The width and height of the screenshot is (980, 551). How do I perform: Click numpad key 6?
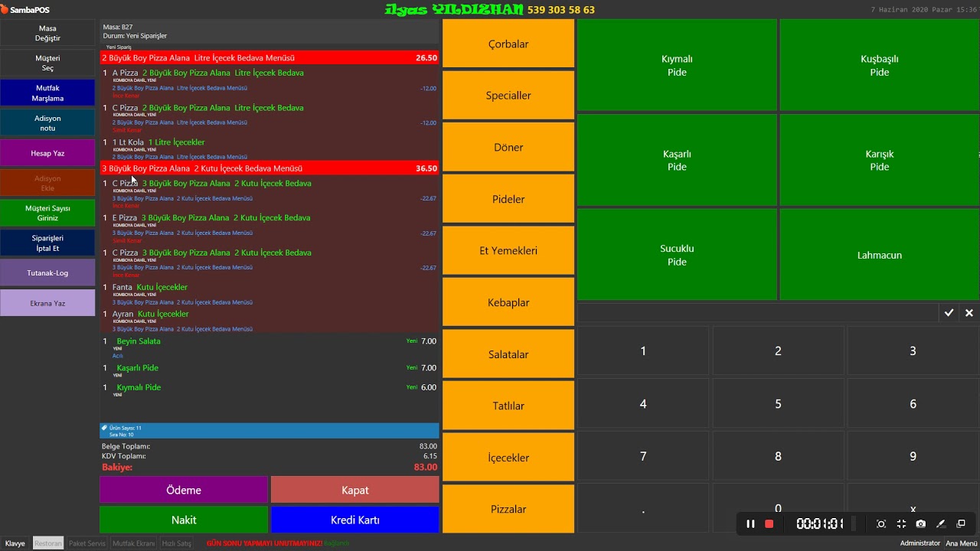[x=913, y=403]
